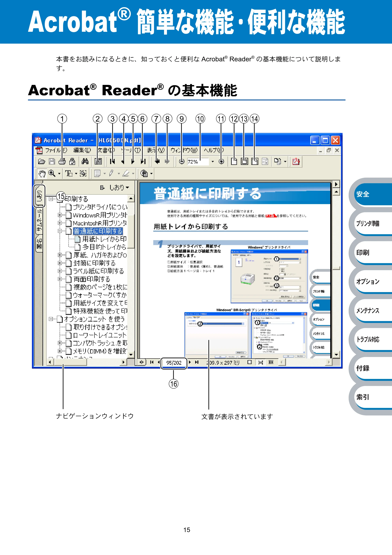
Task: Collapse the 普通紙に印刷する bookmark
Action: [x=59, y=231]
